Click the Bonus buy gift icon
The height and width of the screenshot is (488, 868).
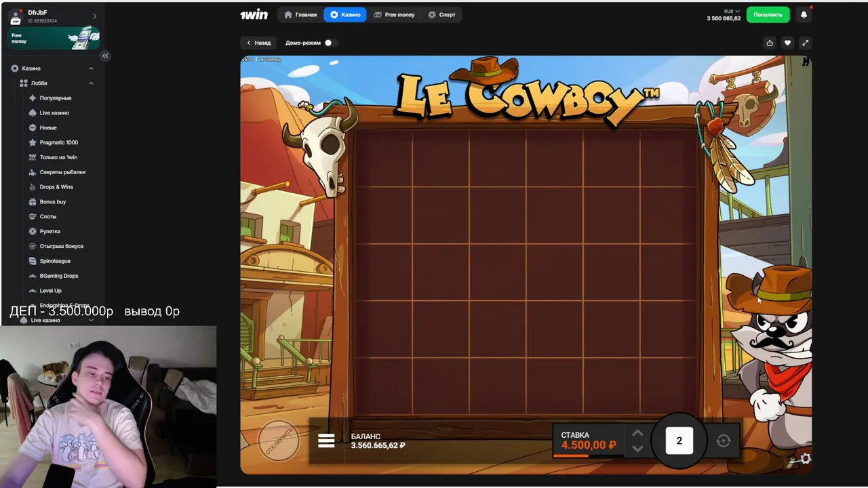click(x=33, y=202)
